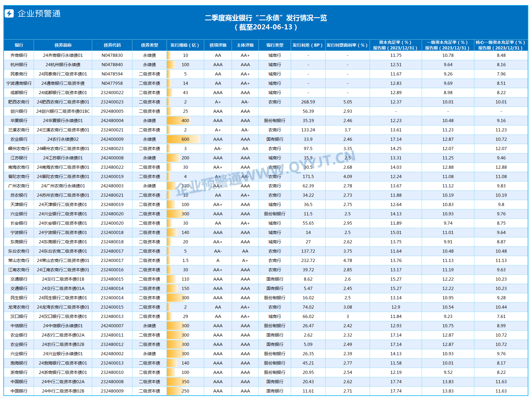The width and height of the screenshot is (532, 401).
Task: Select the 农商行 type cell for 兰溪农商行
Action: tap(275, 130)
